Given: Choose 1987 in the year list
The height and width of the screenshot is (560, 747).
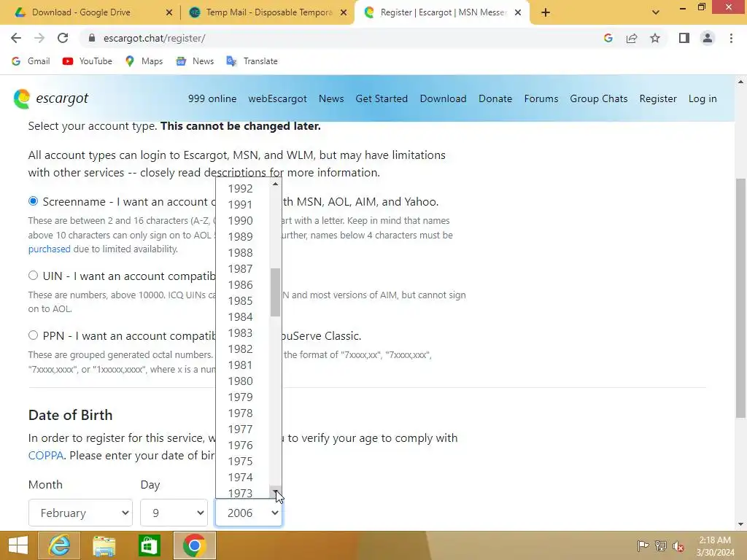Looking at the screenshot, I should (243, 268).
